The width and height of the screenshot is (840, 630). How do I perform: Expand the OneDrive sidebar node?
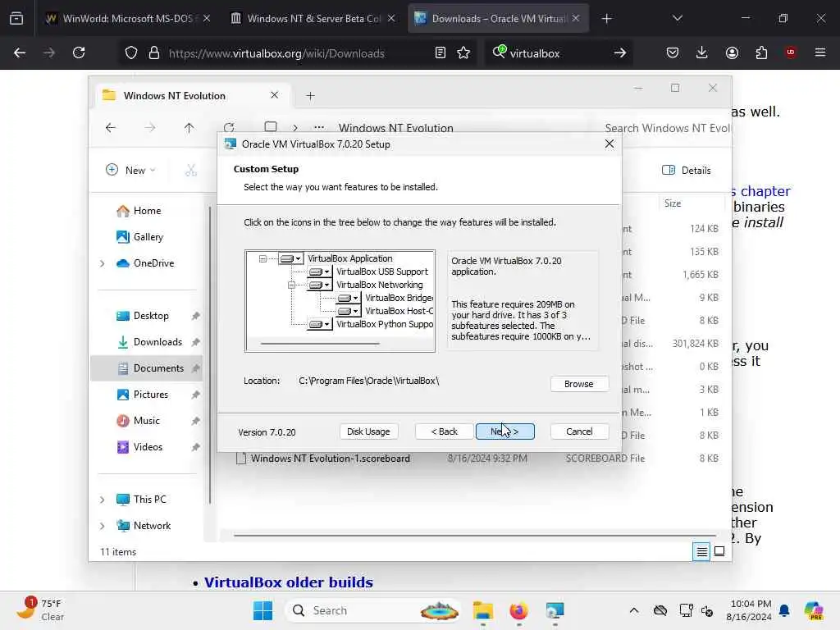(103, 263)
